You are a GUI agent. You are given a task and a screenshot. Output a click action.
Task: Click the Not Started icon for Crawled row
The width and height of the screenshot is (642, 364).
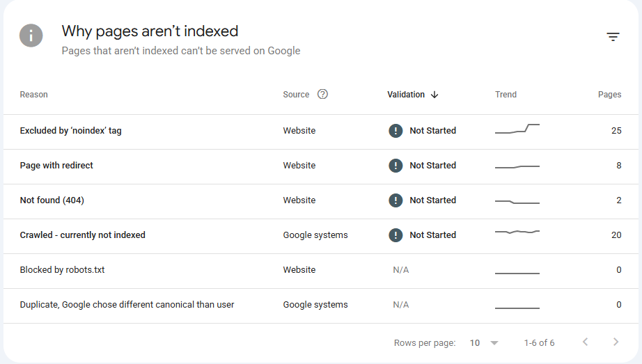tap(396, 235)
